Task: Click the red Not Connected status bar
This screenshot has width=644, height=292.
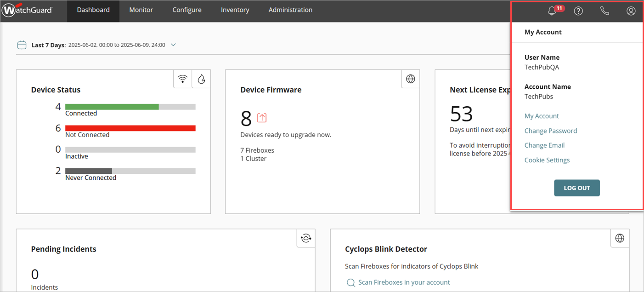Action: (130, 128)
